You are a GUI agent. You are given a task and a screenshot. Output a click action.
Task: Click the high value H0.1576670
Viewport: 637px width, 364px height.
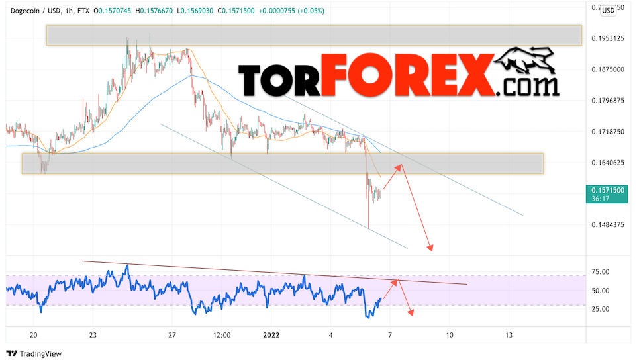[x=154, y=11]
